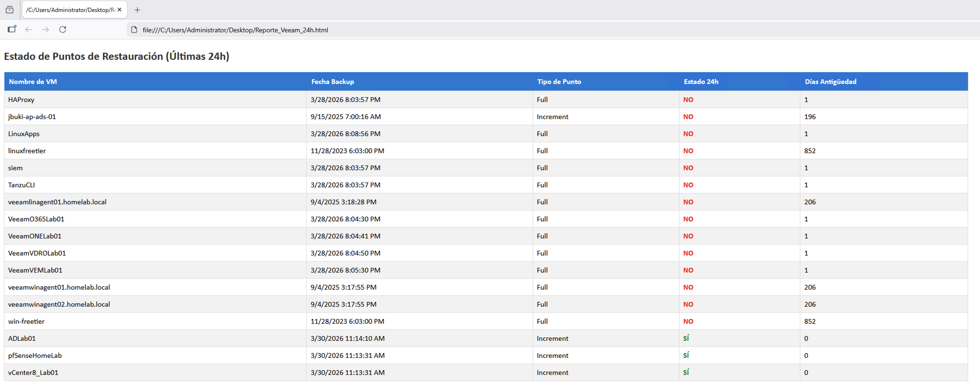Open a new tab with plus icon
This screenshot has width=980, height=392.
pyautogui.click(x=137, y=10)
